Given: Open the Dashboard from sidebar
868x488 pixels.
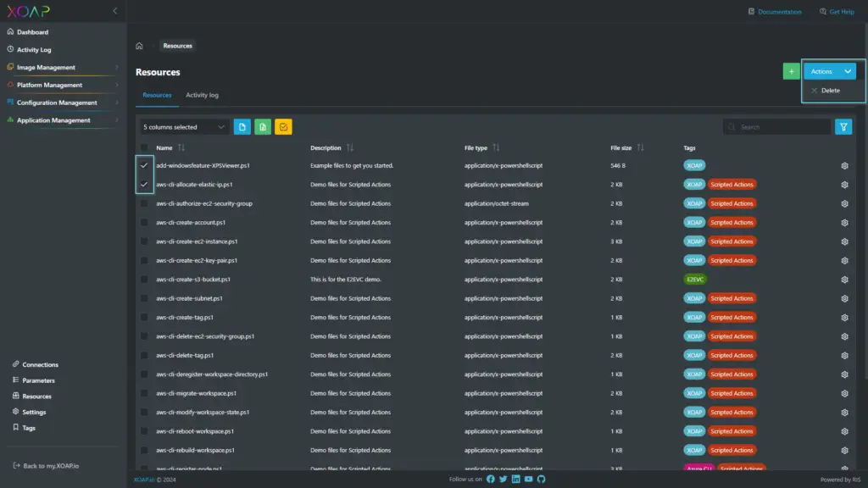Looking at the screenshot, I should (28, 32).
